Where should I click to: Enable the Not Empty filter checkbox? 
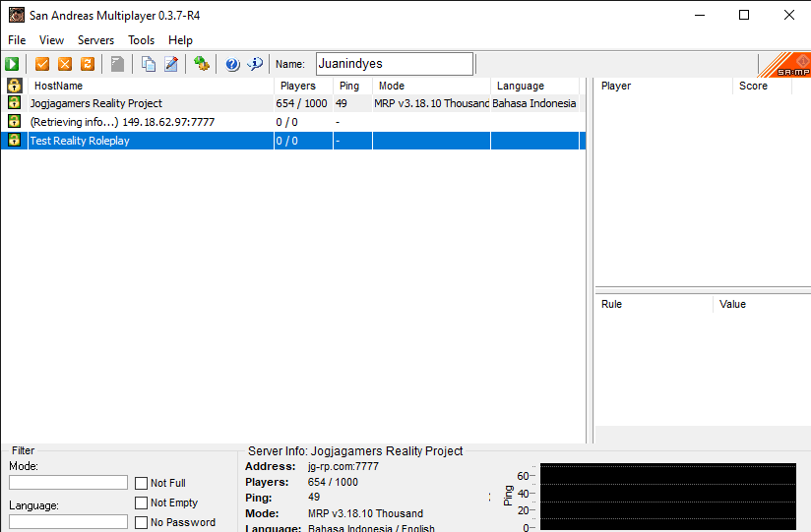[141, 502]
